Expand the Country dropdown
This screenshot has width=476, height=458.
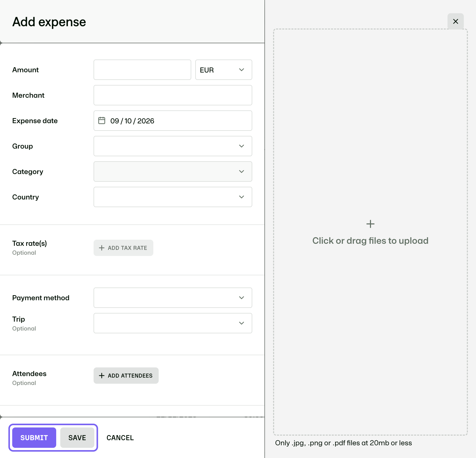click(x=173, y=197)
